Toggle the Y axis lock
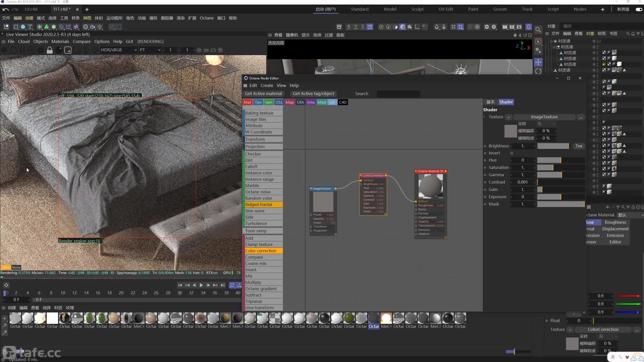The image size is (644, 362). [355, 27]
